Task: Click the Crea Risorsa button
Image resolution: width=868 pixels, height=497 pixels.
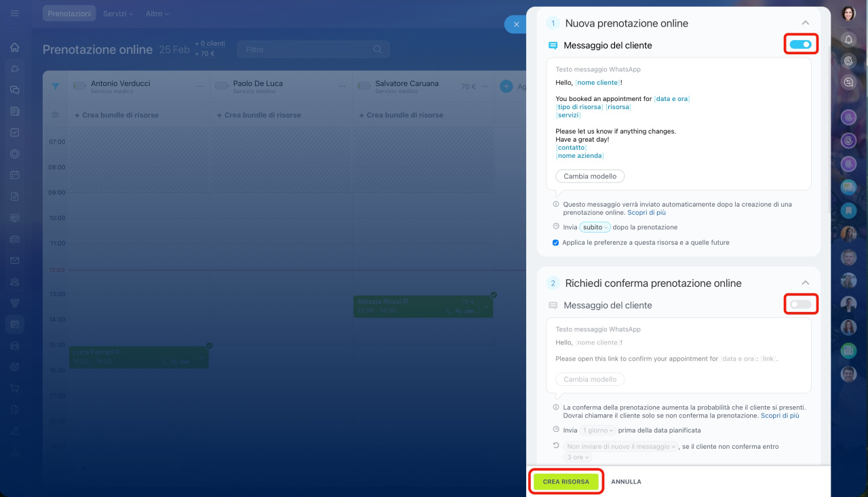Action: click(566, 481)
